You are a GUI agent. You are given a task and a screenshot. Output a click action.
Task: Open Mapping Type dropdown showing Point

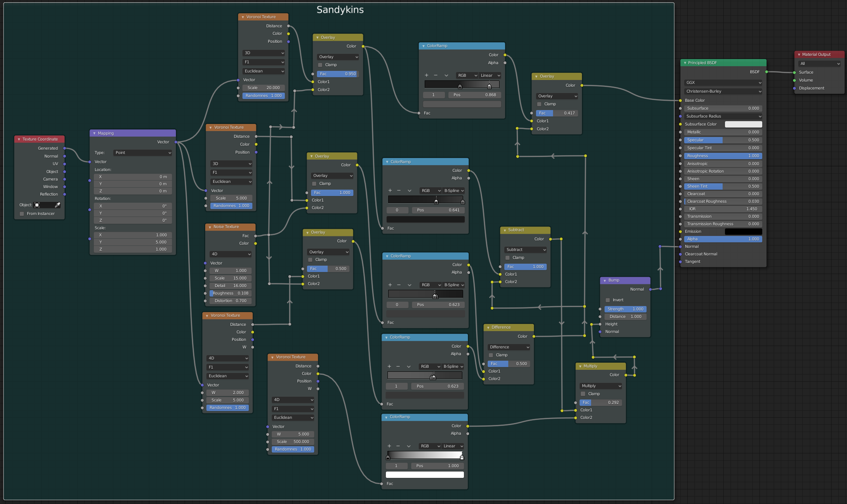pos(143,152)
